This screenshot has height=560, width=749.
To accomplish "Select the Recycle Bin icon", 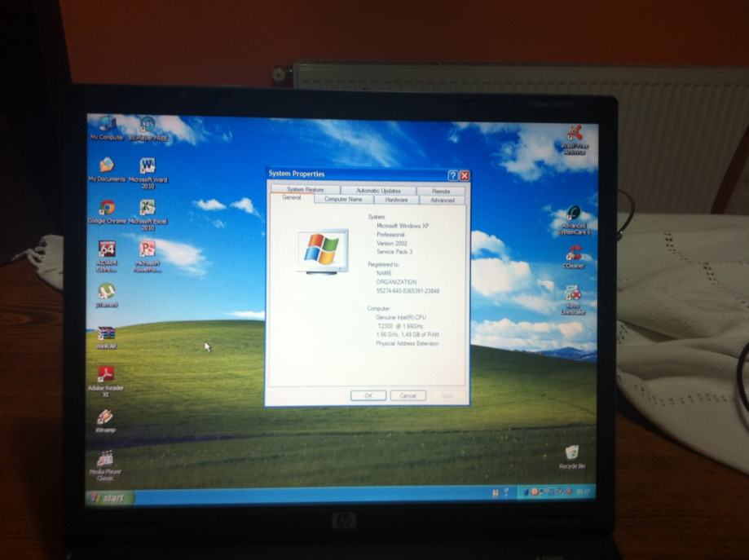I will tap(572, 457).
